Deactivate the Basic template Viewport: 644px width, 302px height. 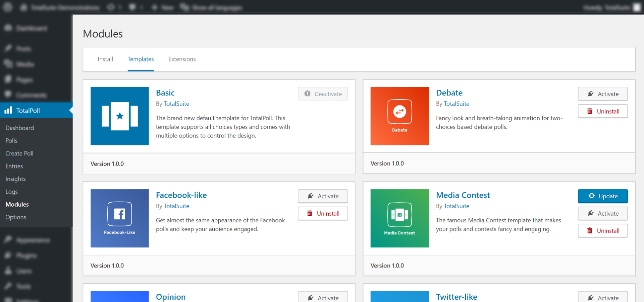[x=323, y=94]
